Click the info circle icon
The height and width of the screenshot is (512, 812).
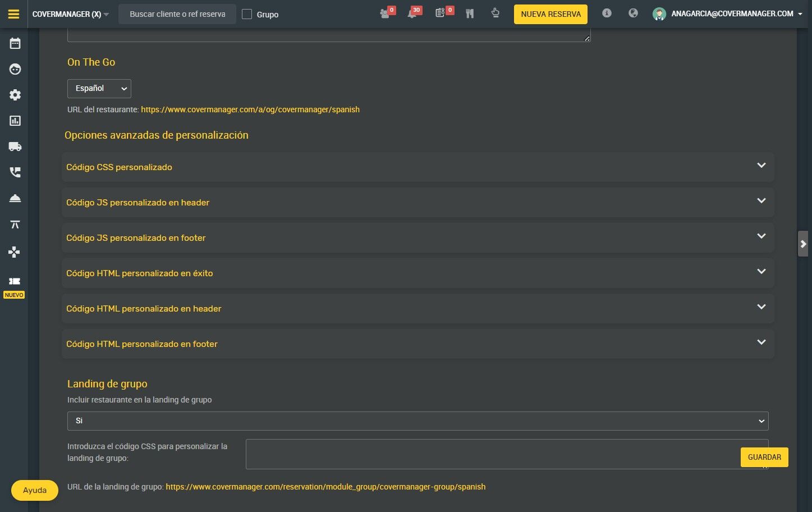(x=607, y=13)
